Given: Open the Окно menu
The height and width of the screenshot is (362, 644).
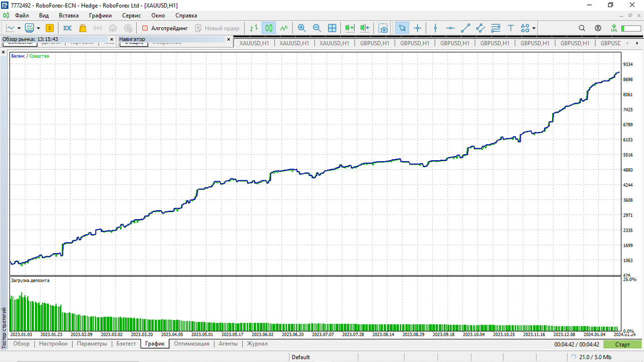Looking at the screenshot, I should coord(158,15).
